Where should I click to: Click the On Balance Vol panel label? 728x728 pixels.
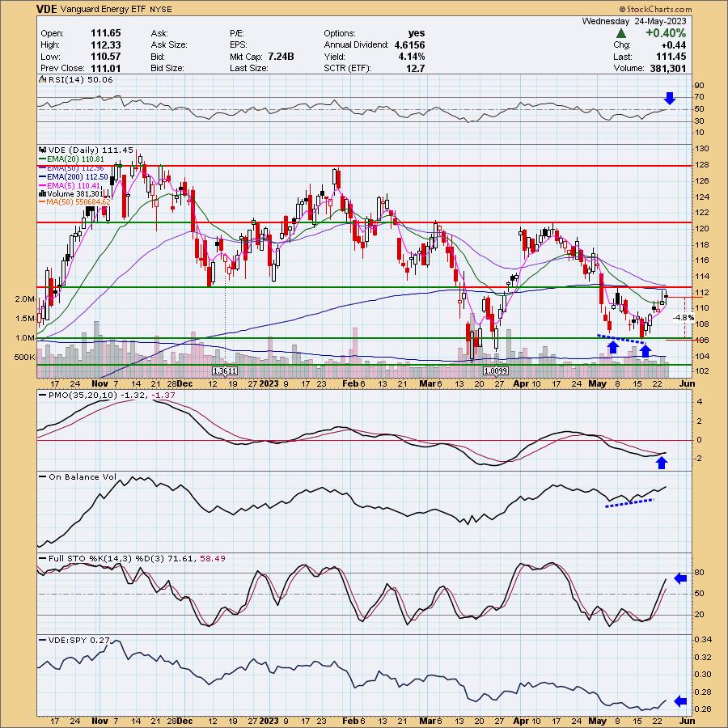pos(78,476)
